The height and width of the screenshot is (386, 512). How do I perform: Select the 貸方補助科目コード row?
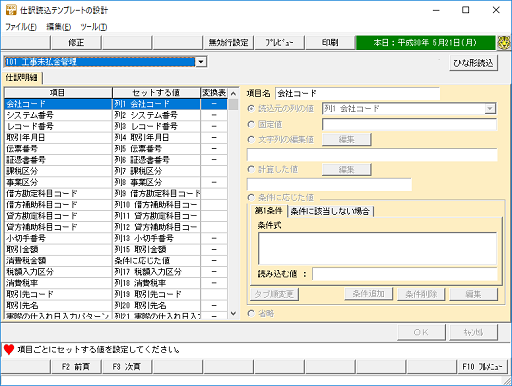(116, 227)
